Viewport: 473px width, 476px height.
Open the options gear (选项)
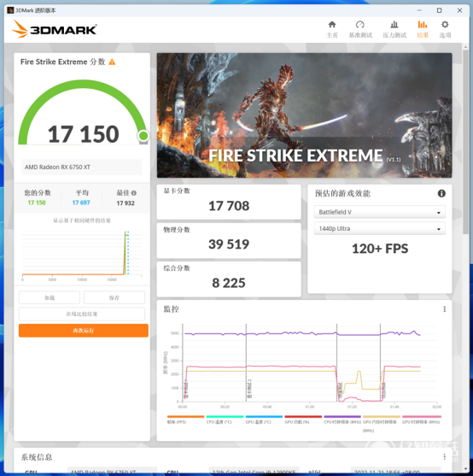445,29
